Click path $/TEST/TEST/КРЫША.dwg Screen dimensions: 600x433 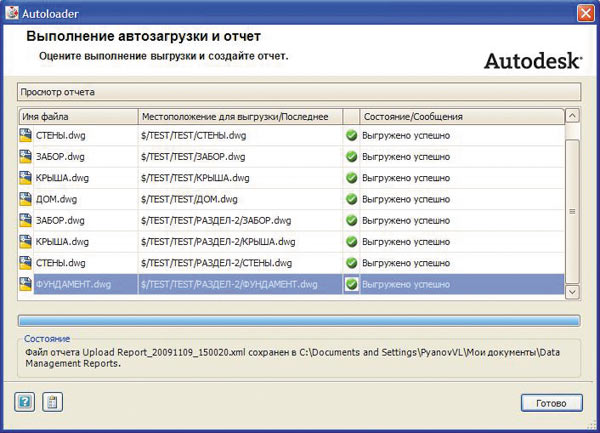tap(195, 178)
